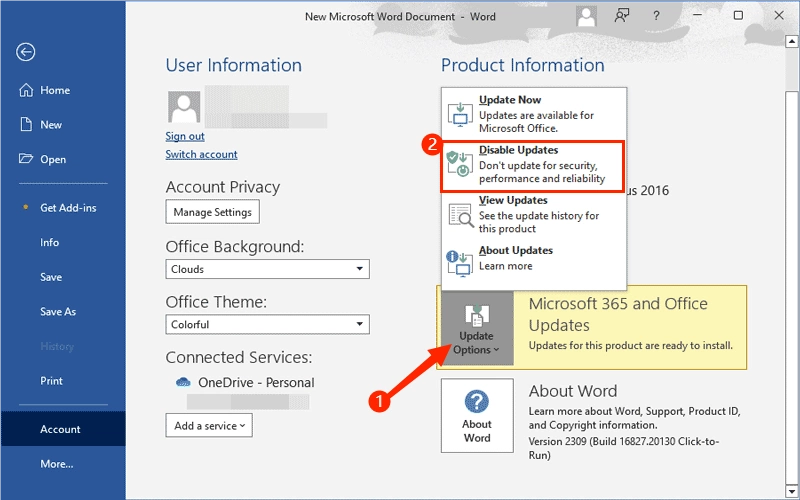Click the Version 2309 build text
Viewport: 800px width, 500px height.
[623, 448]
